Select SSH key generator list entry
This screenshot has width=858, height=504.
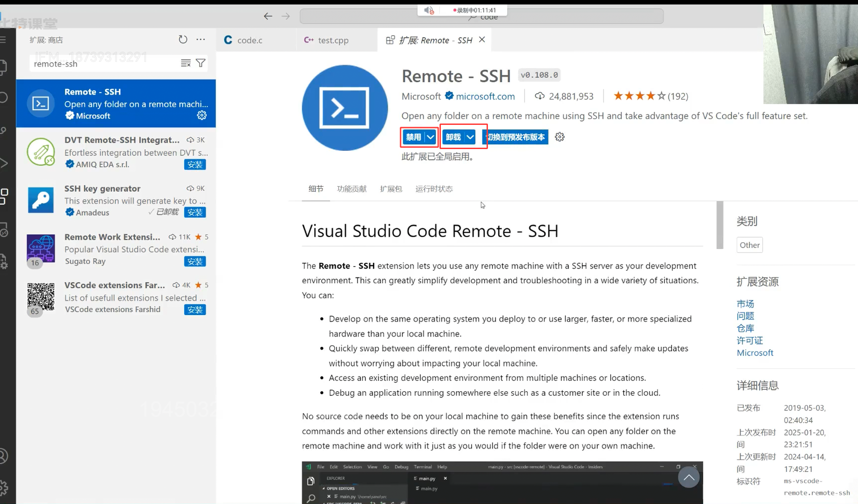coord(116,200)
